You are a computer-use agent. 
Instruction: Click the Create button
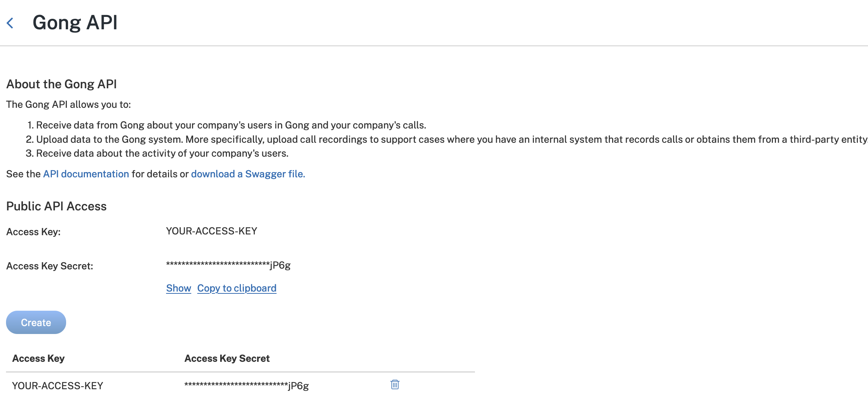36,322
